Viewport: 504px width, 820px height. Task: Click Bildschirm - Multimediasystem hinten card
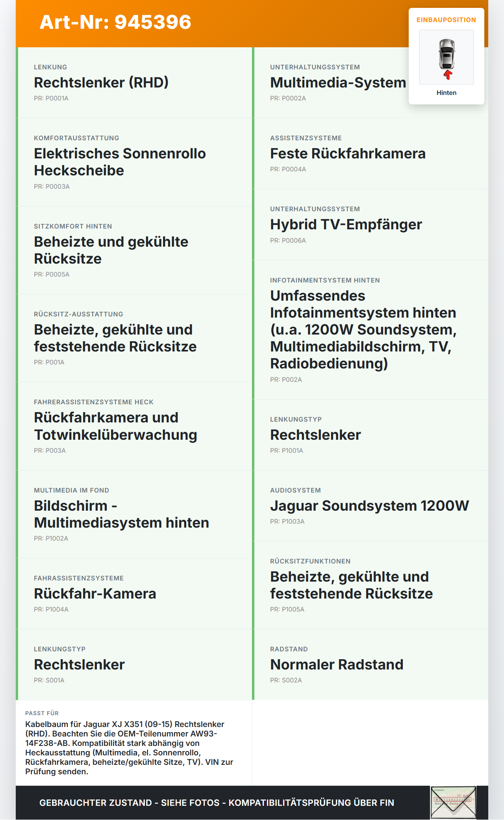pyautogui.click(x=134, y=514)
